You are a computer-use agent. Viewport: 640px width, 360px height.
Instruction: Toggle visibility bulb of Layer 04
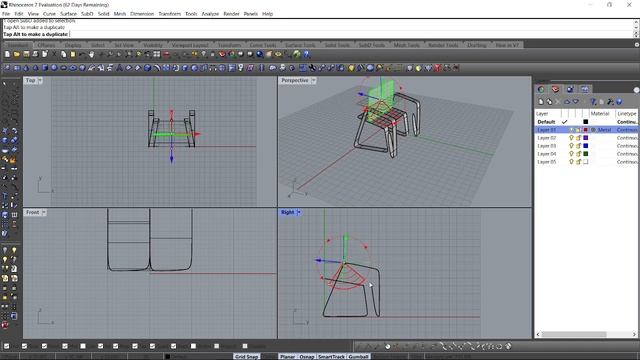(571, 154)
